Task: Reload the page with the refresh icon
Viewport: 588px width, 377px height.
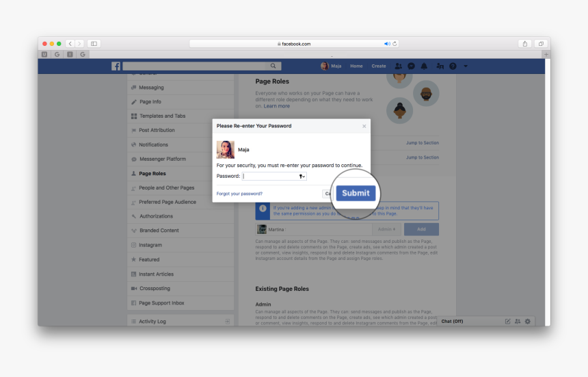Action: [395, 44]
